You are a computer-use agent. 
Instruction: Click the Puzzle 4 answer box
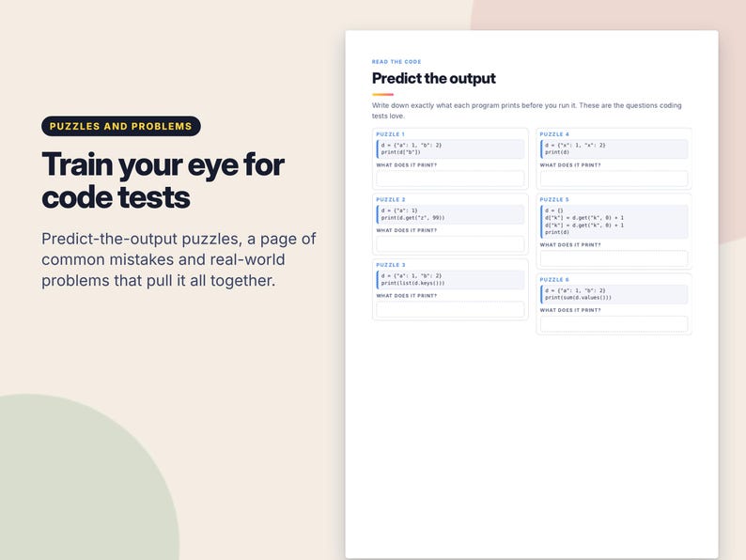(x=614, y=179)
